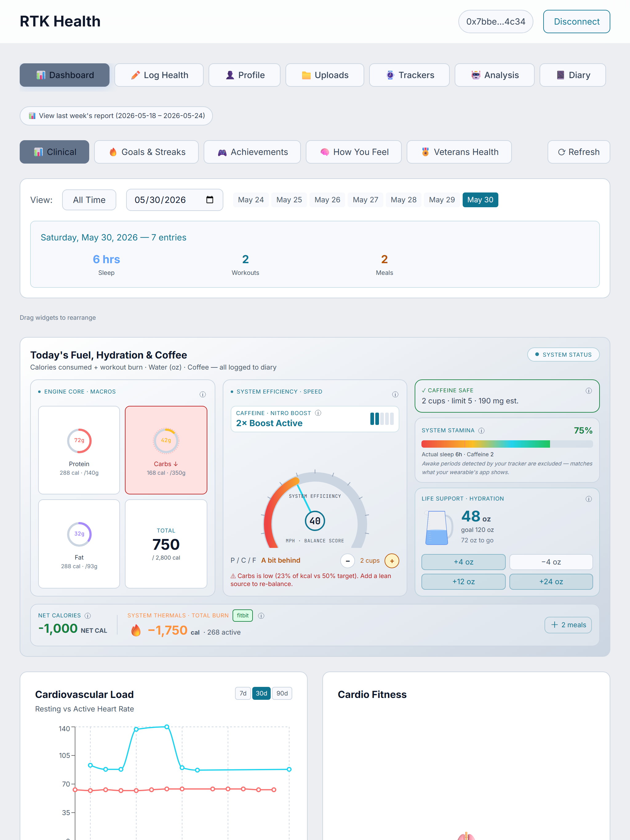Remove 4 oz of water
The width and height of the screenshot is (630, 840).
point(551,562)
